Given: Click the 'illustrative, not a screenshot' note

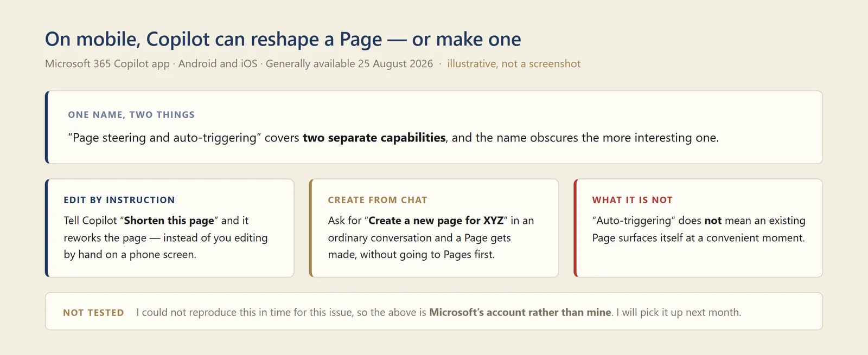Looking at the screenshot, I should (514, 64).
